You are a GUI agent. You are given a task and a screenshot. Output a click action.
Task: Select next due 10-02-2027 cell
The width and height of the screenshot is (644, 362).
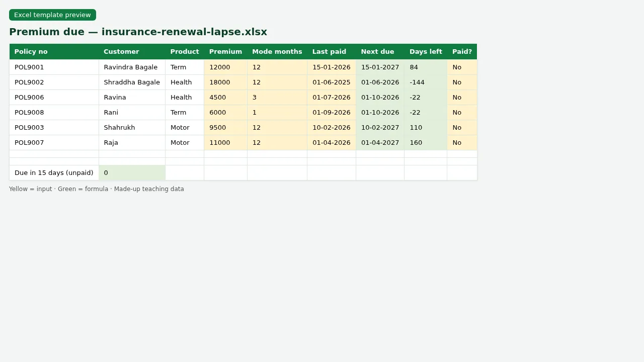point(380,128)
